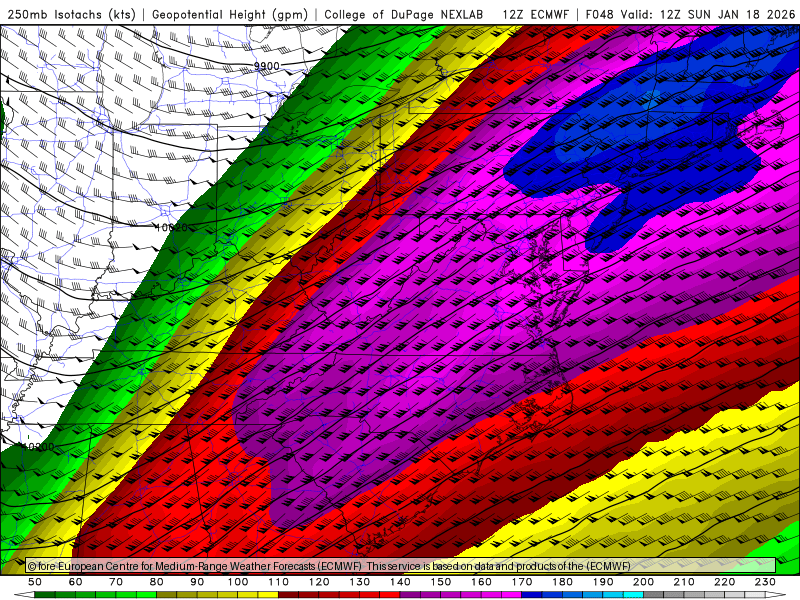Click the 'F048 Valid: 12Z SUN JAN 18 2026' text
The height and width of the screenshot is (600, 800).
tap(690, 14)
